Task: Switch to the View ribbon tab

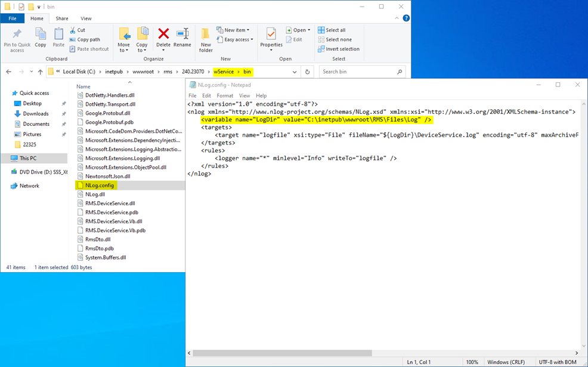Action: pos(86,18)
